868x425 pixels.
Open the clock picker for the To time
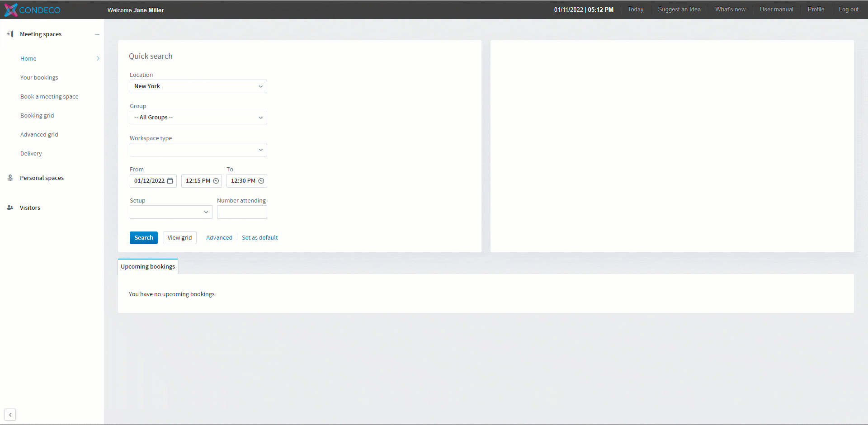click(x=261, y=181)
